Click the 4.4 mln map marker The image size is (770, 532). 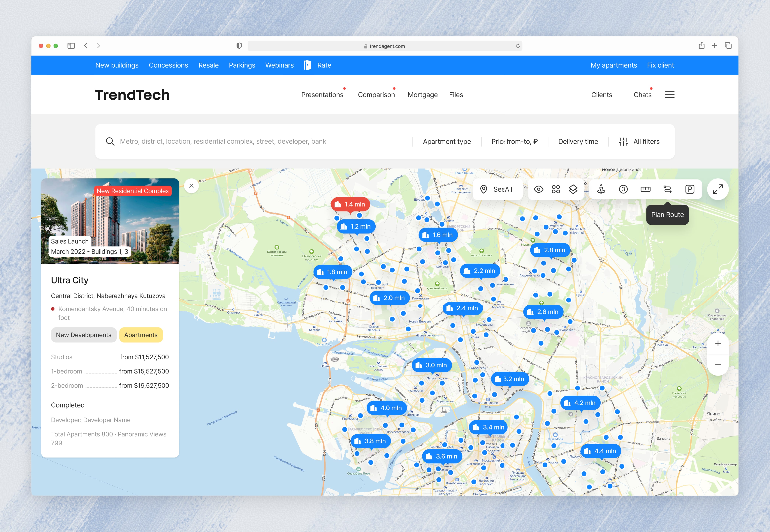pyautogui.click(x=601, y=451)
